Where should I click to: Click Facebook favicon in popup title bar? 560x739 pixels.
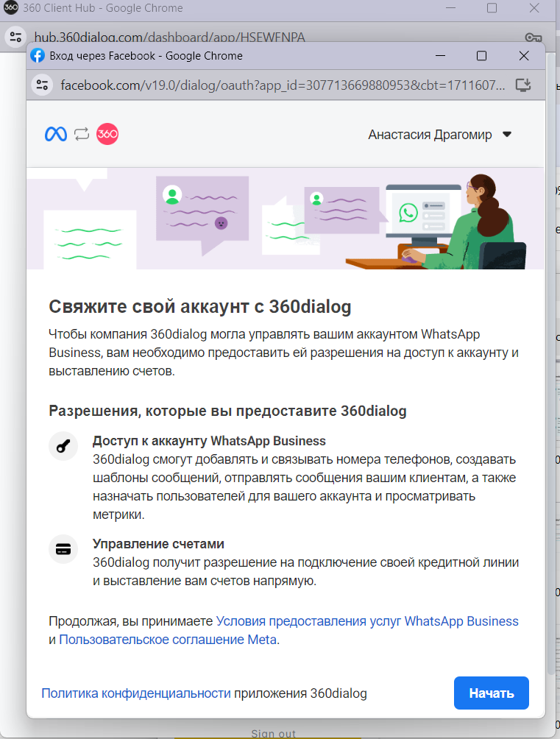[38, 56]
